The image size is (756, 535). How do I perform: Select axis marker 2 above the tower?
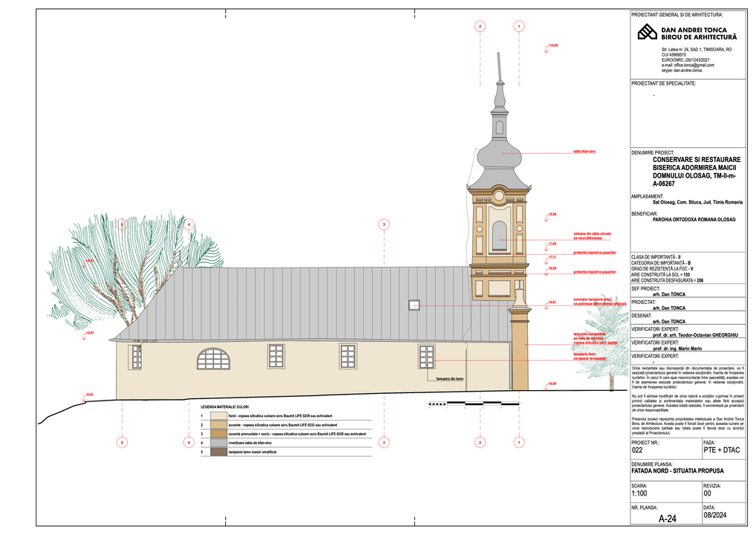(480, 27)
